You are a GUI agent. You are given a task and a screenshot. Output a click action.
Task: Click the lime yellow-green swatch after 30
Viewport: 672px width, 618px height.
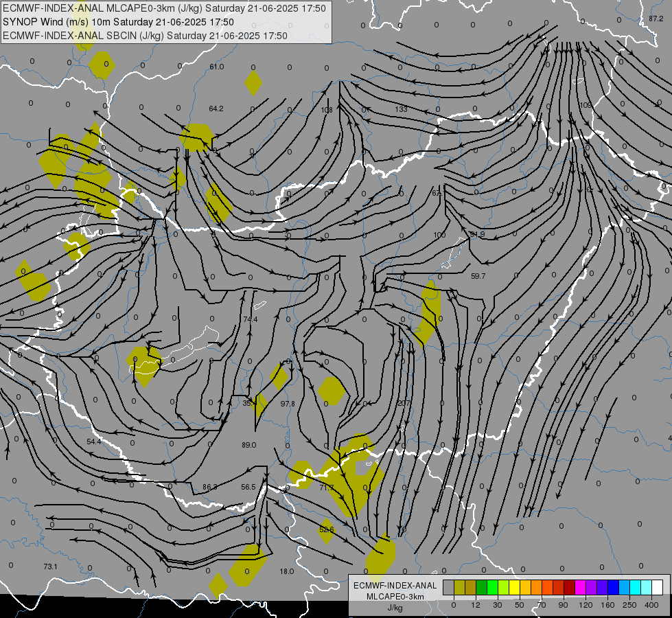pos(504,587)
